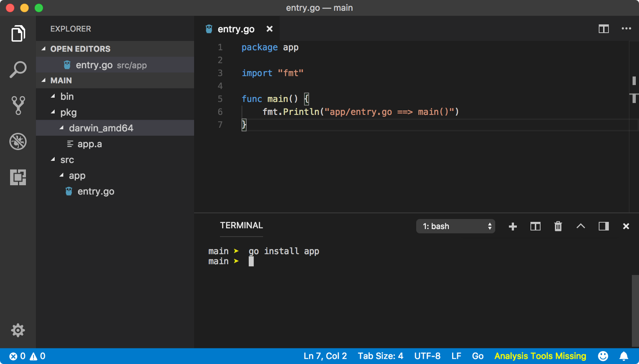Click the EXPLORER sidebar title

71,29
